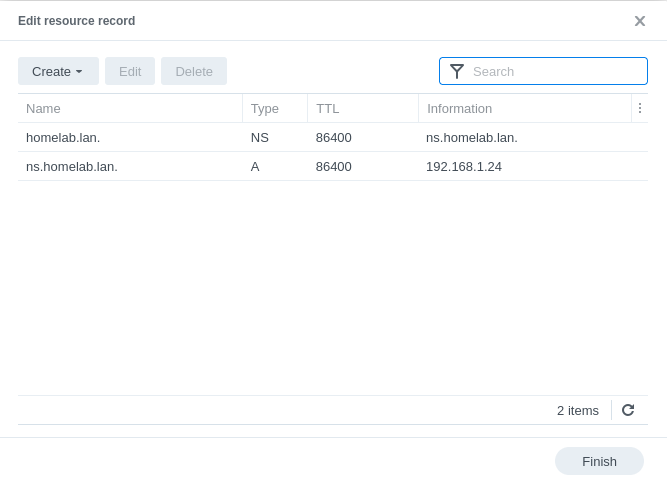Focus the Search input field
Screen dimensions: 667x483
pos(555,71)
